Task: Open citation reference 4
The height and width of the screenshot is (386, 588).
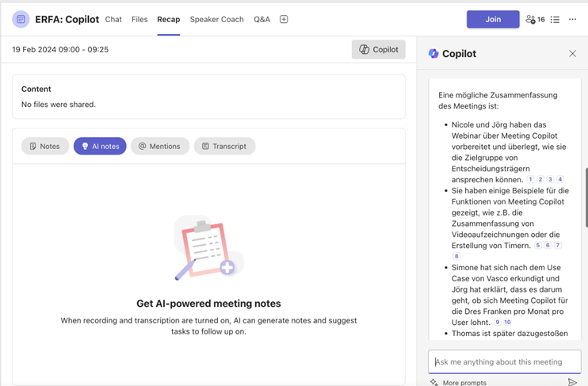Action: coord(560,179)
